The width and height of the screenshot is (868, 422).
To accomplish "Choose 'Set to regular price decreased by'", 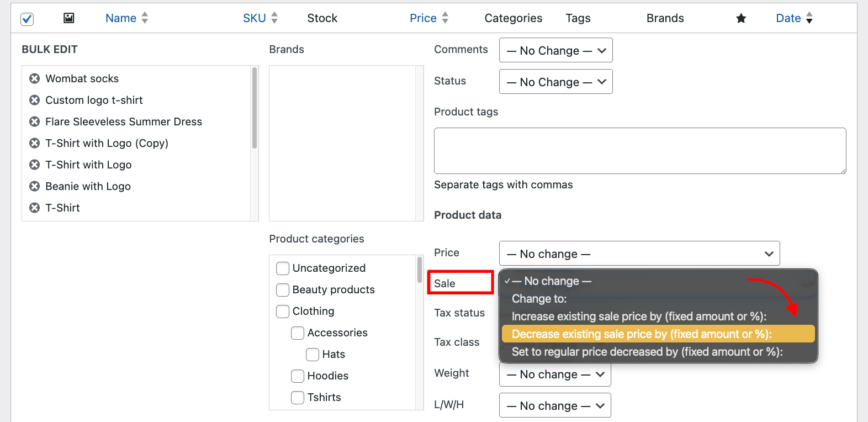I will [658, 352].
